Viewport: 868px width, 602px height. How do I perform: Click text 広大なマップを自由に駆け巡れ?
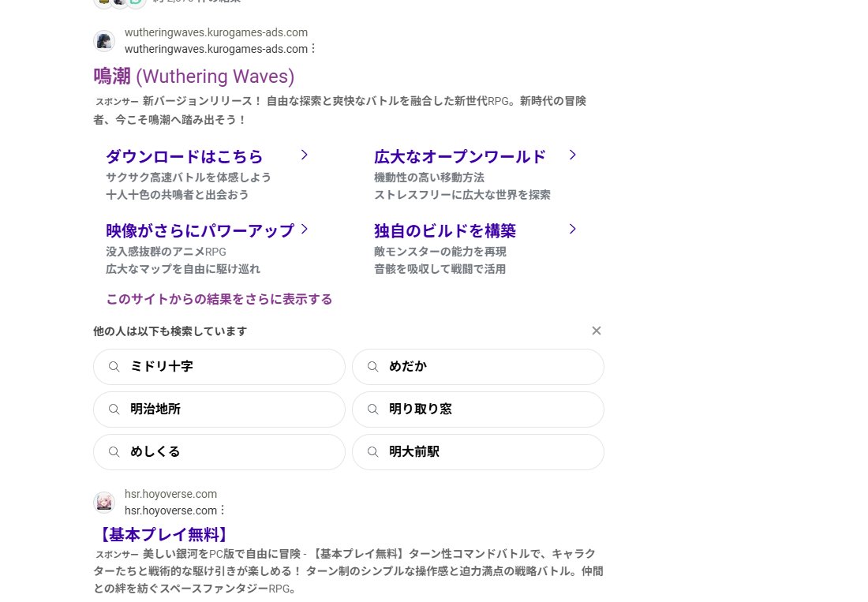(x=183, y=269)
